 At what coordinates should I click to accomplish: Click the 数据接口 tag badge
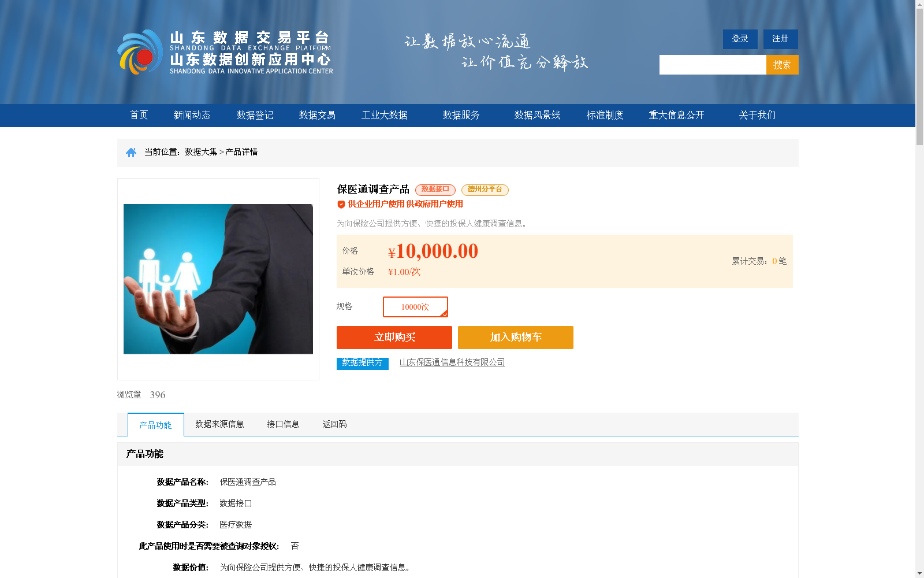point(435,190)
